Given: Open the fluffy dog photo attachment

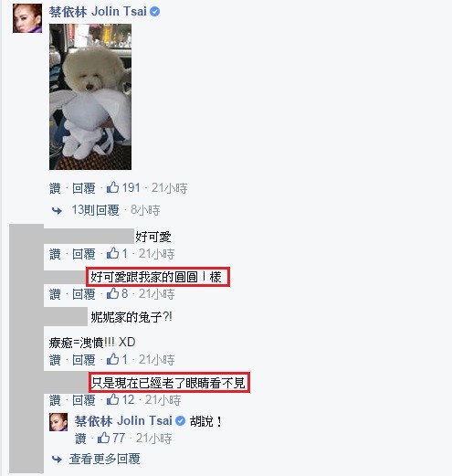Looking at the screenshot, I should point(90,97).
